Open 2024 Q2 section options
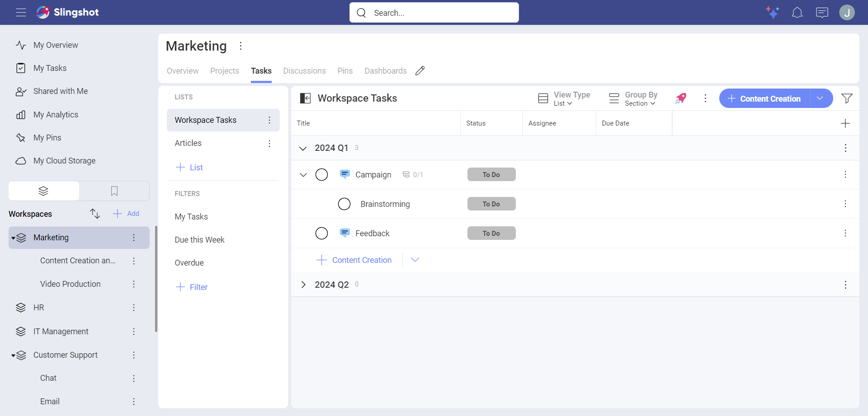This screenshot has height=416, width=868. coord(845,285)
